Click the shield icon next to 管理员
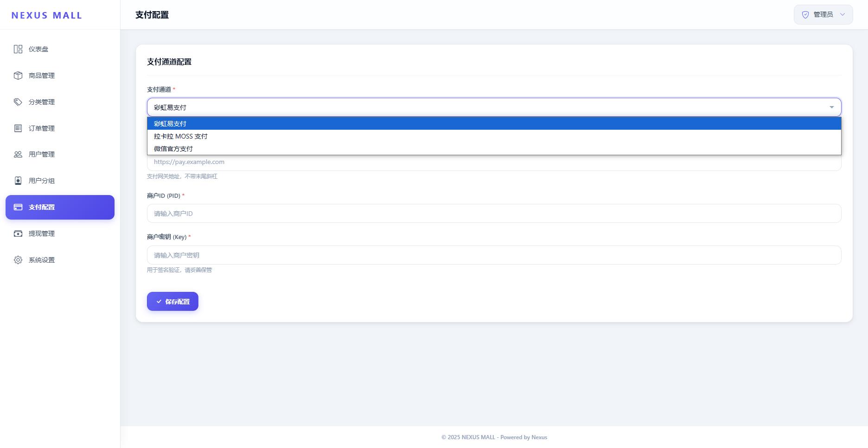868x448 pixels. pyautogui.click(x=805, y=15)
